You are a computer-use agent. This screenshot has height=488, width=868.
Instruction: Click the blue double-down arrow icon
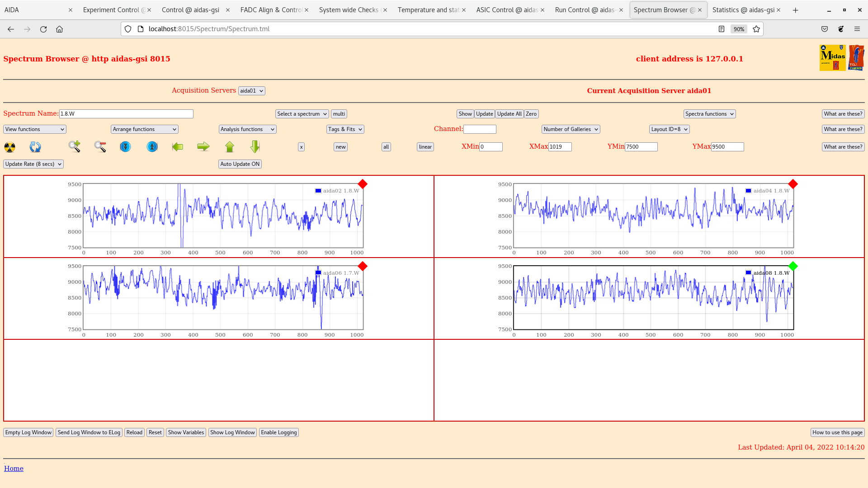point(125,147)
